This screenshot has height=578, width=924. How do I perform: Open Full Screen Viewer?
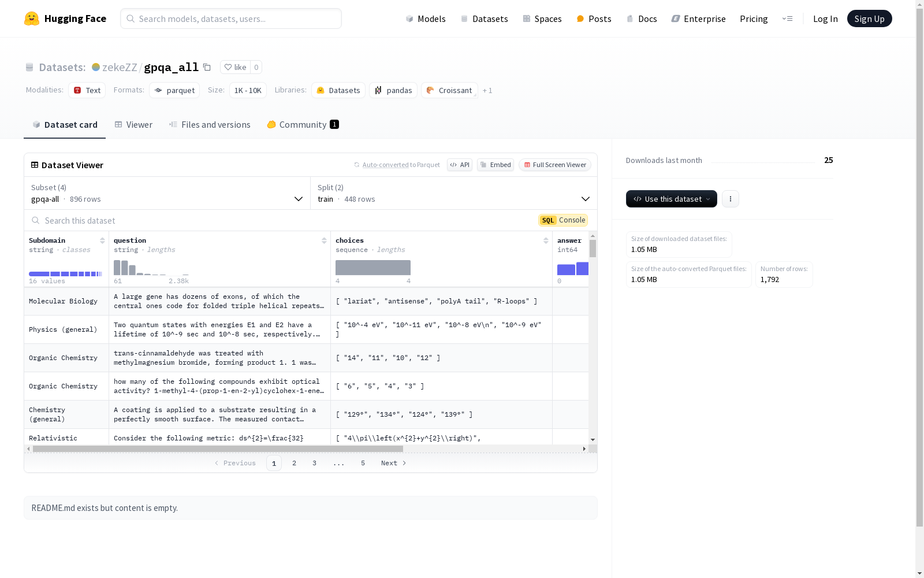click(555, 165)
